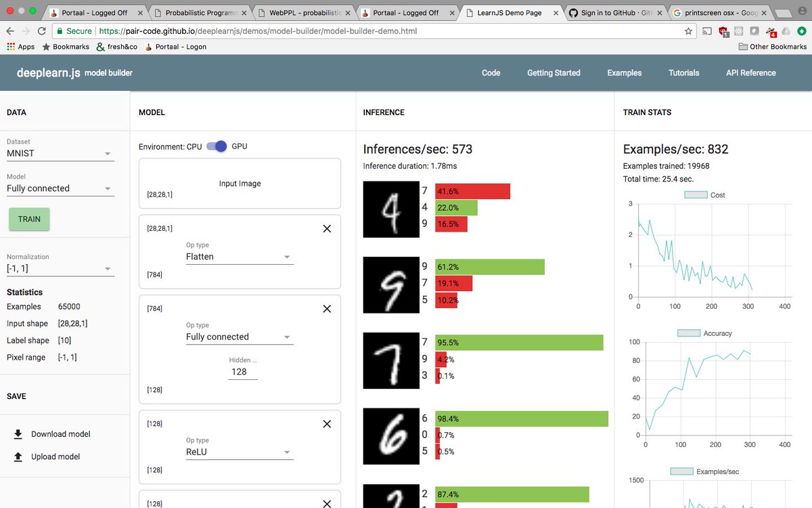Bookmark this page with the star
This screenshot has height=508, width=812.
pyautogui.click(x=688, y=31)
